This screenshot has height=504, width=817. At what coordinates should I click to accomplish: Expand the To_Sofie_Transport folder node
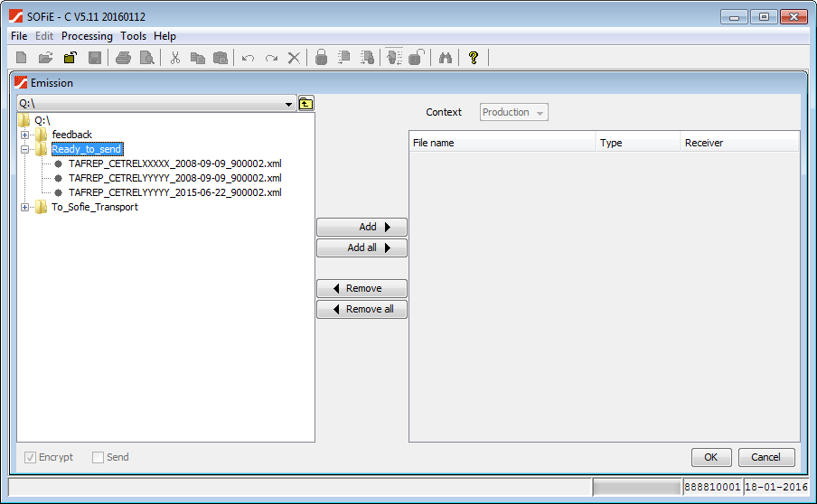tap(25, 207)
